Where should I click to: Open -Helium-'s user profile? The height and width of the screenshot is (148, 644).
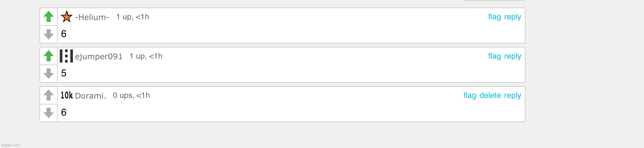pos(92,17)
